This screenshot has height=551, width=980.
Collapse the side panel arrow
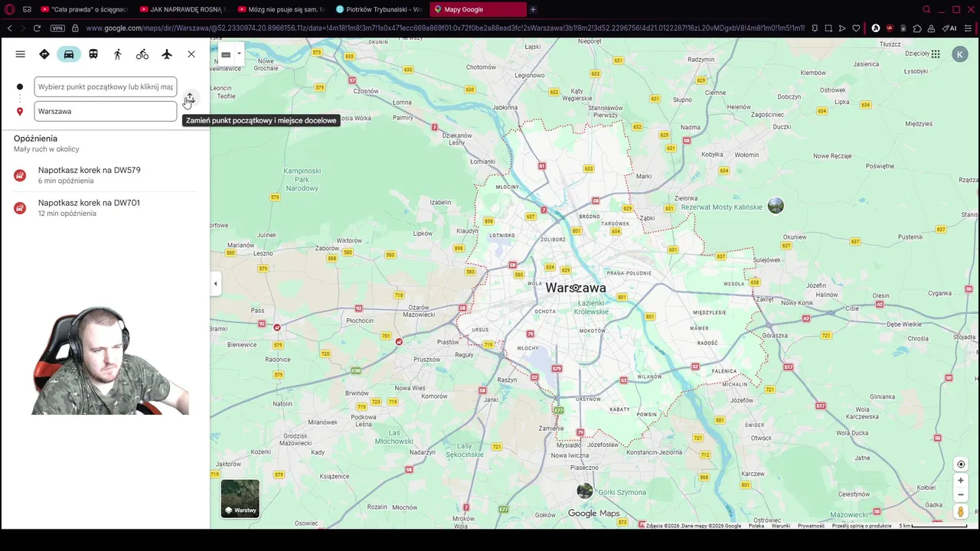(215, 284)
